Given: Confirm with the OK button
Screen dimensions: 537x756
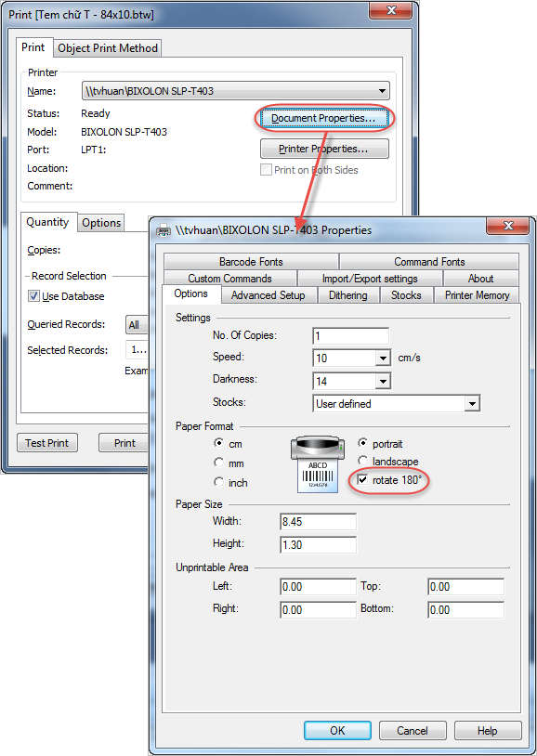Looking at the screenshot, I should point(337,730).
